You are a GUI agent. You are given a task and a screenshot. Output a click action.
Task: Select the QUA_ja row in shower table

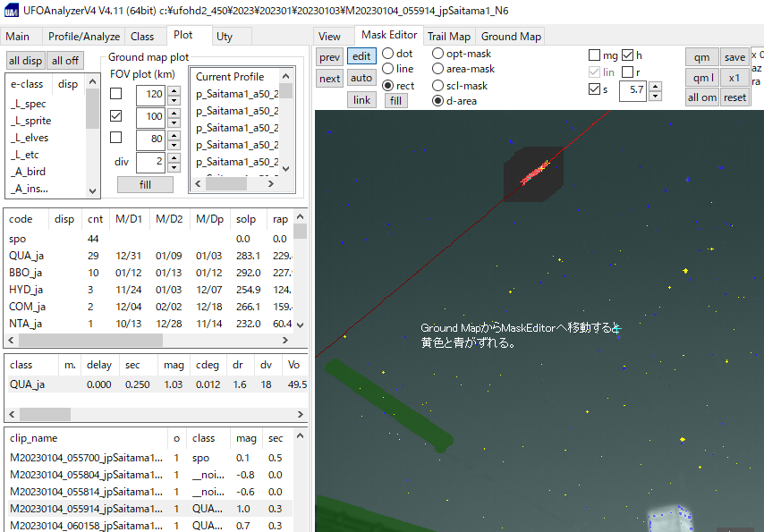(x=27, y=256)
